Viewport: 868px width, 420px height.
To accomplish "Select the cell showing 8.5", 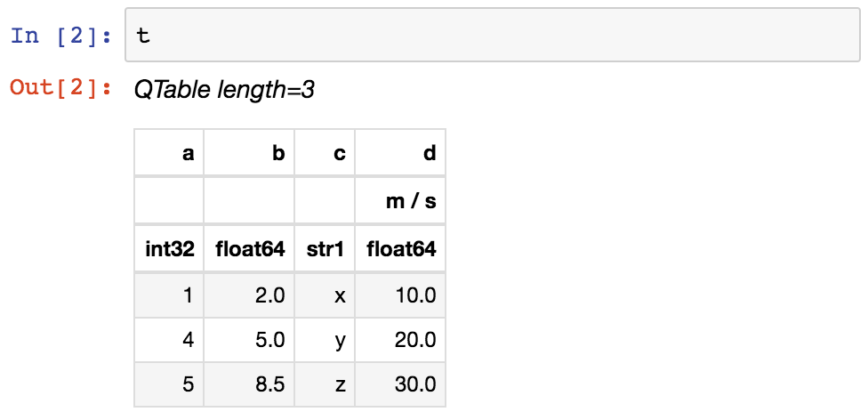I will tap(268, 385).
